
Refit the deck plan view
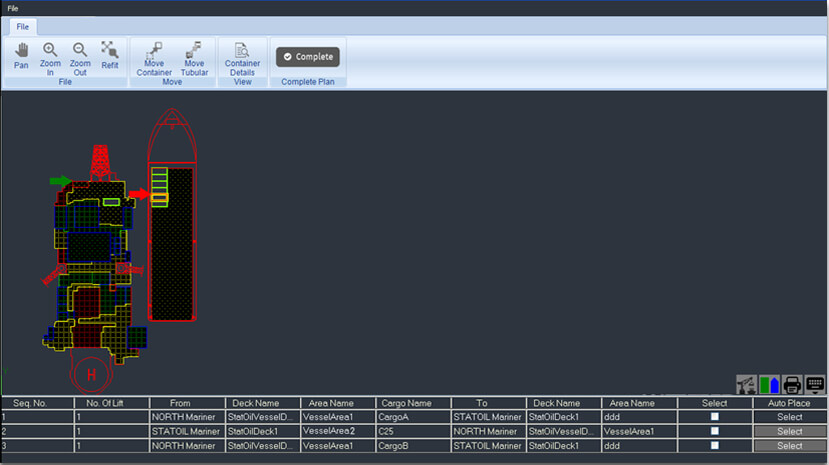click(109, 55)
